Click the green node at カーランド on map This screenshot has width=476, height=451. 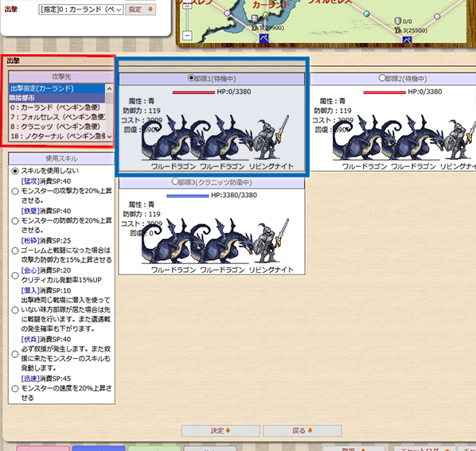coord(266,14)
